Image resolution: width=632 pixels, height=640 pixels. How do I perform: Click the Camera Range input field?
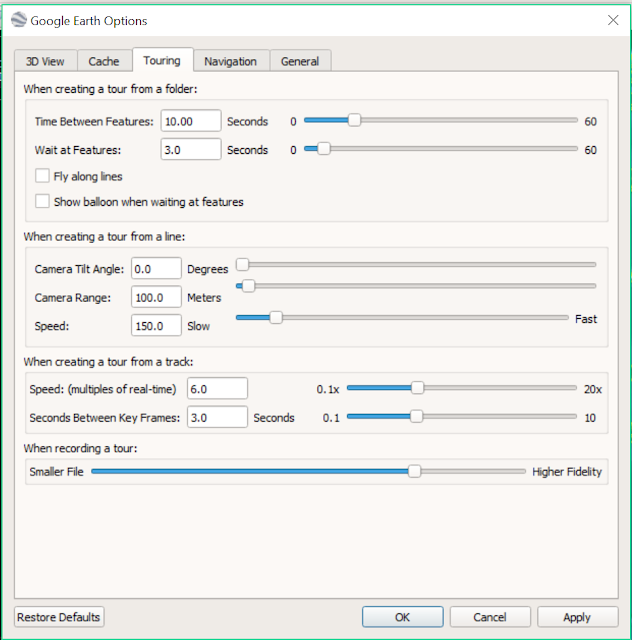click(156, 297)
